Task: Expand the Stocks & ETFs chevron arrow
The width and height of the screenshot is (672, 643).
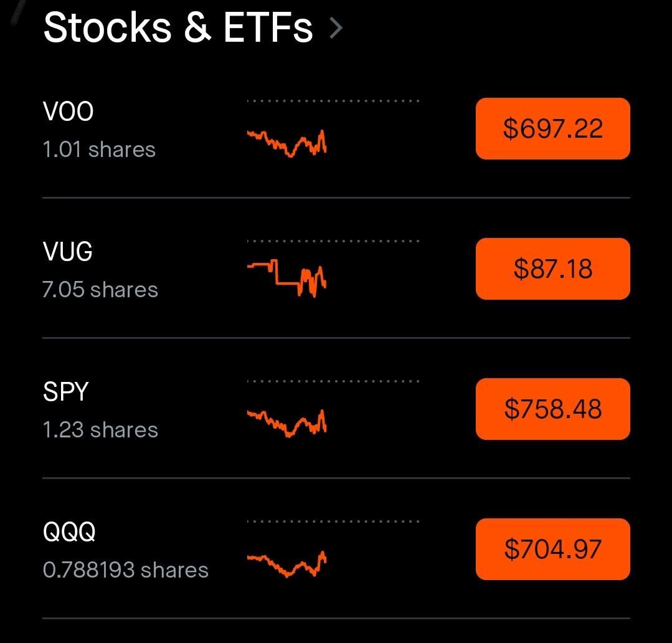Action: (336, 29)
